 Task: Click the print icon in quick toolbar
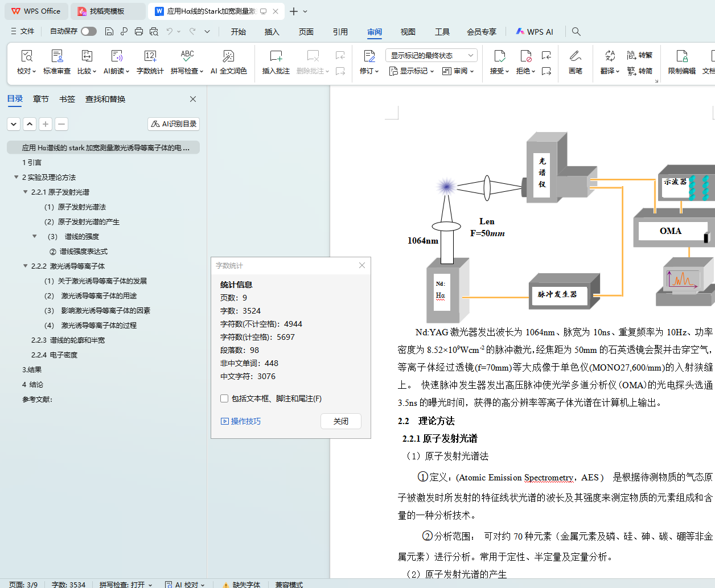click(139, 32)
